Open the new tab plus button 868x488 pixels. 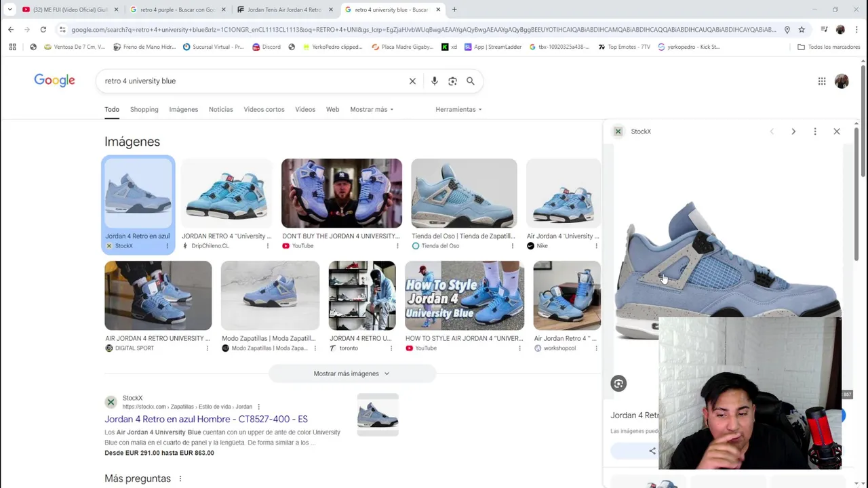point(454,9)
